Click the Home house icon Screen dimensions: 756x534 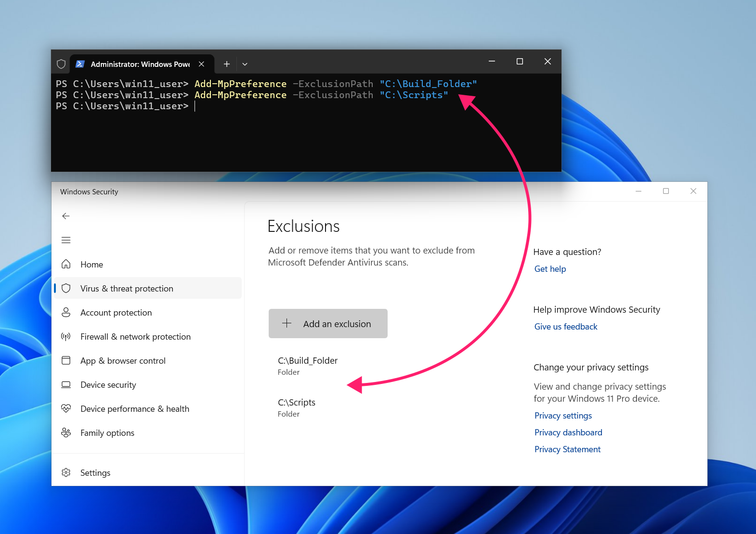click(66, 264)
